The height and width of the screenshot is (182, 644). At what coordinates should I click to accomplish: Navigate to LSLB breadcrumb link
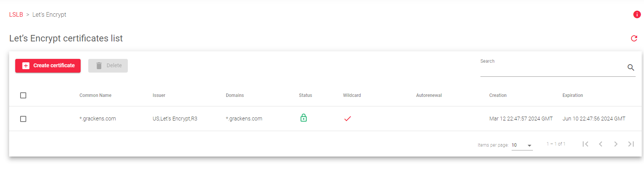[x=16, y=14]
